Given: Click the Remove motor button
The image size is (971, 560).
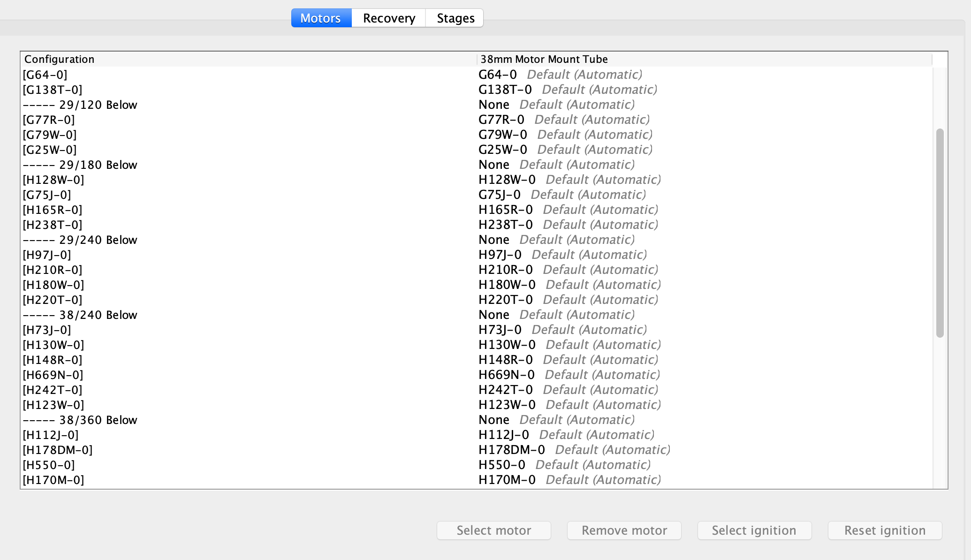Looking at the screenshot, I should [x=624, y=530].
